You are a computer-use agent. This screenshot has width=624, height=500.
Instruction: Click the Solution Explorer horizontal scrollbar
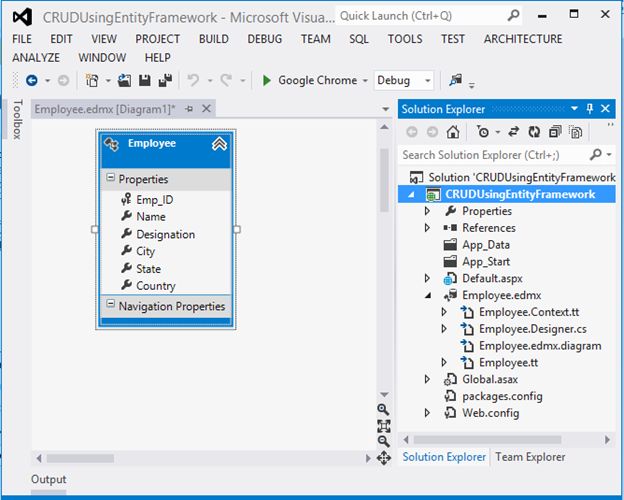click(488, 439)
